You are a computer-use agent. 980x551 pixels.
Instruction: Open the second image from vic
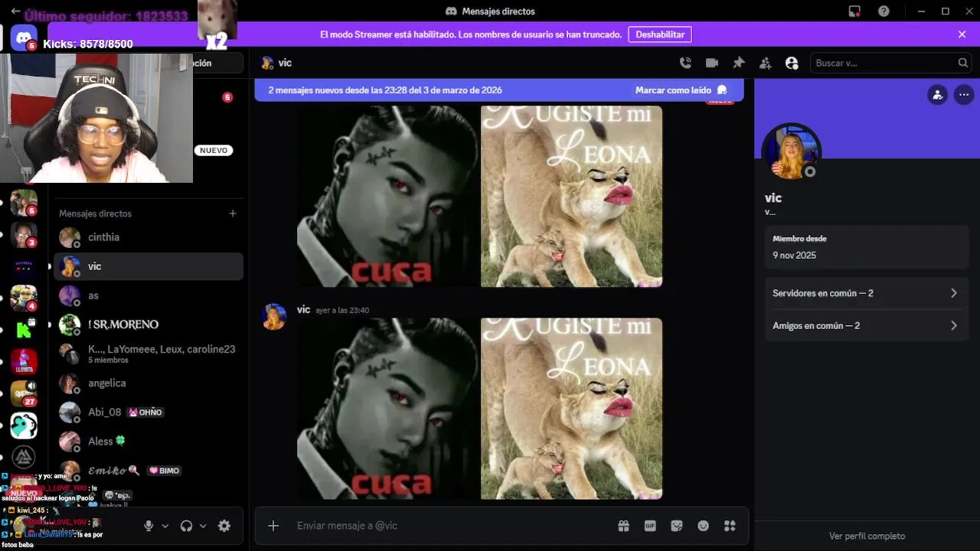pyautogui.click(x=479, y=409)
